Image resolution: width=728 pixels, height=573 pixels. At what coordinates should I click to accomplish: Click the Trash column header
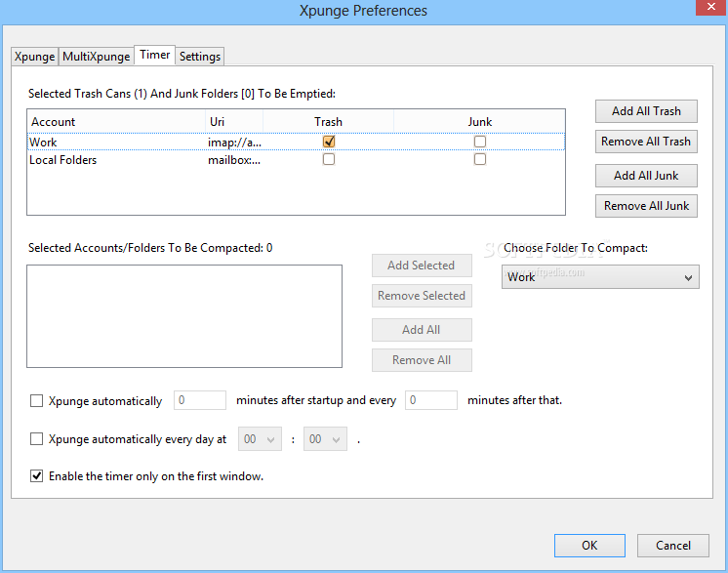328,122
